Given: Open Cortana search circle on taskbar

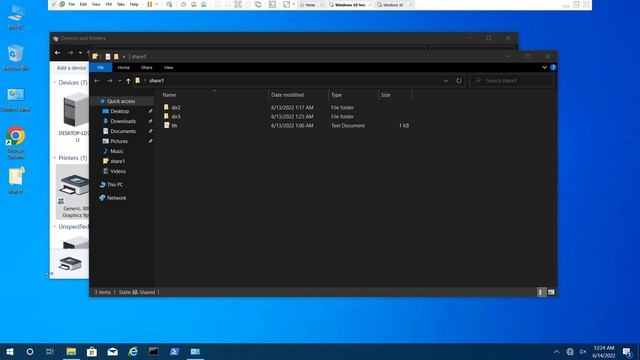Looking at the screenshot, I should (30, 352).
